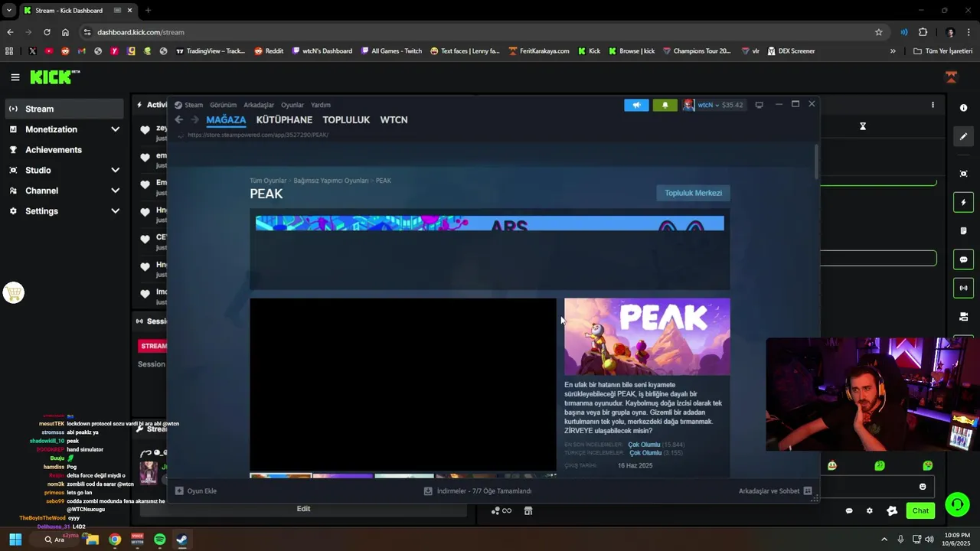Image resolution: width=980 pixels, height=551 pixels.
Task: Open Spotify from the taskbar
Action: tap(159, 540)
